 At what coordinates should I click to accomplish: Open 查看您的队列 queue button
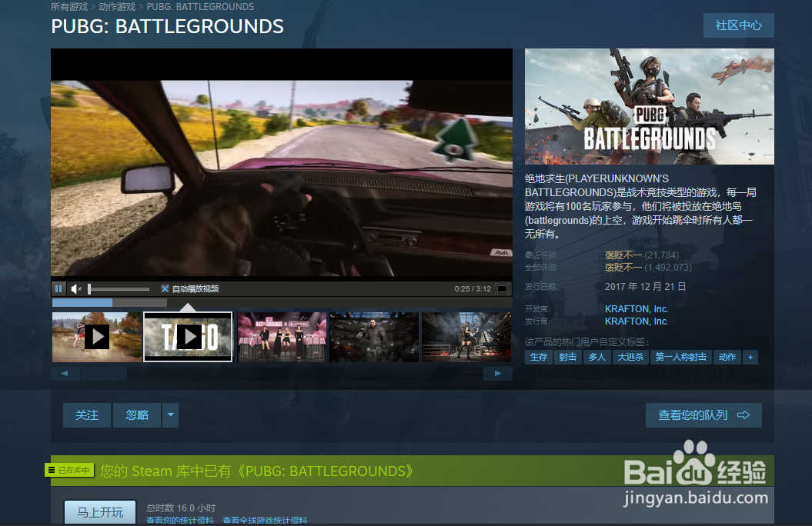(703, 415)
